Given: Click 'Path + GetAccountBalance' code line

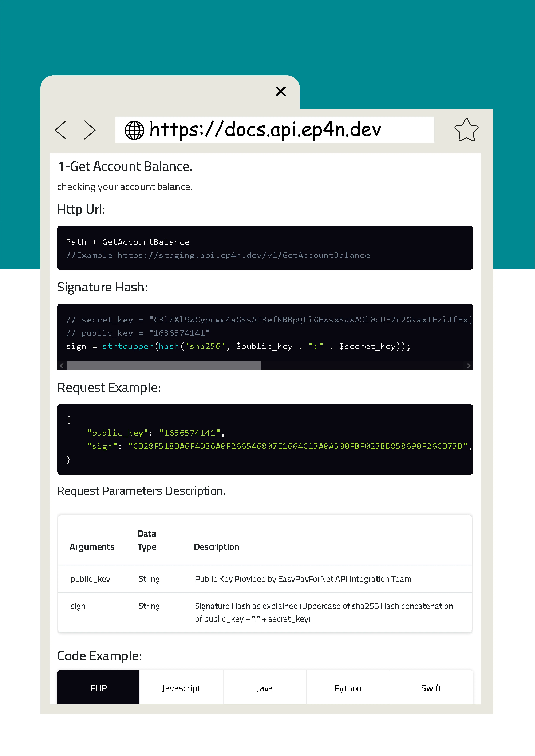Looking at the screenshot, I should (128, 242).
